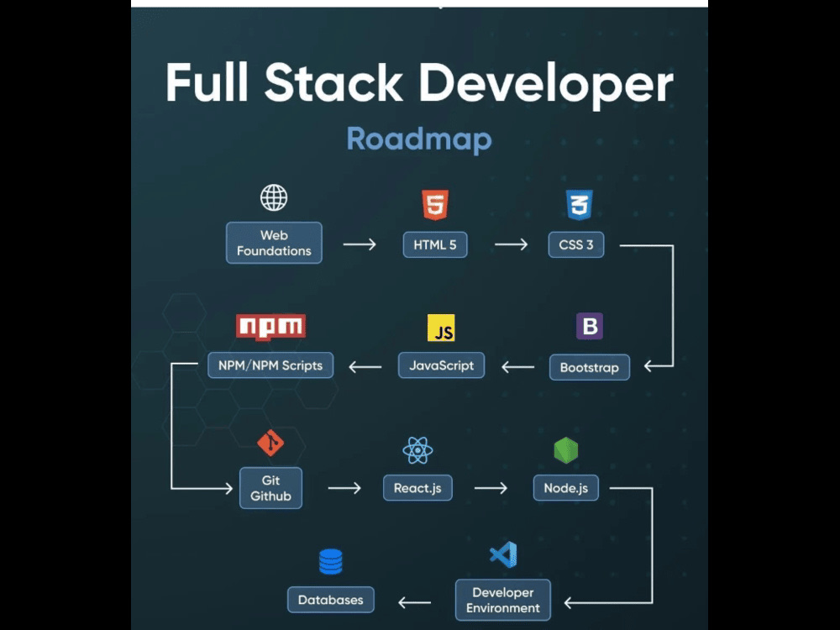Click the red npm logo
This screenshot has height=630, width=840.
pyautogui.click(x=271, y=327)
